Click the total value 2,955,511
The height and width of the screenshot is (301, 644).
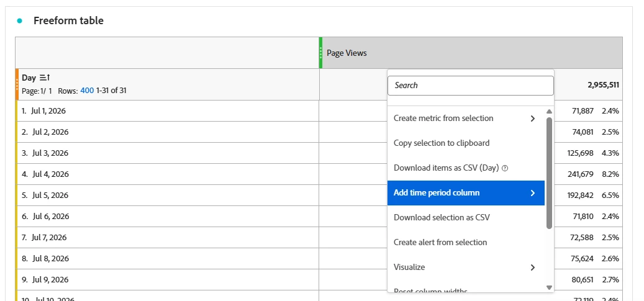point(604,85)
